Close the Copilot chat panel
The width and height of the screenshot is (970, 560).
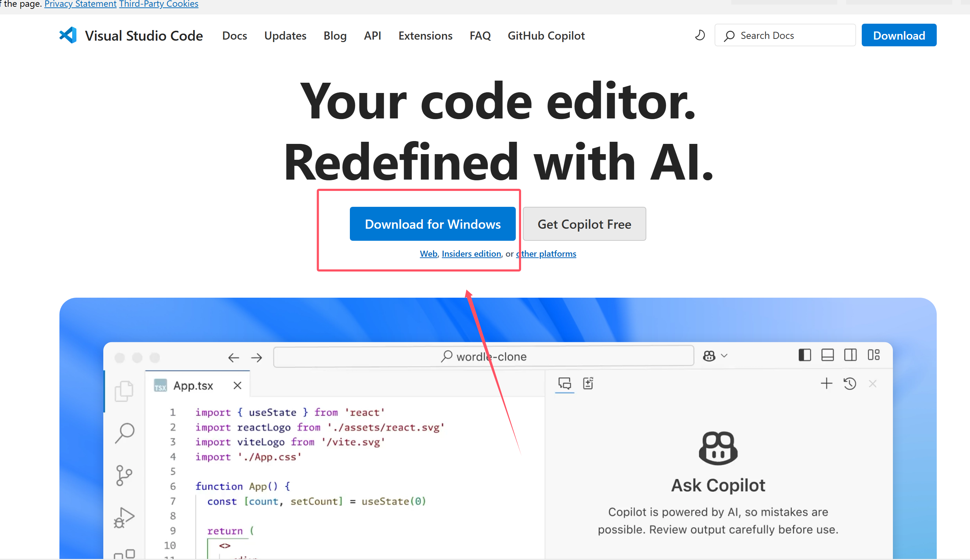(x=873, y=384)
